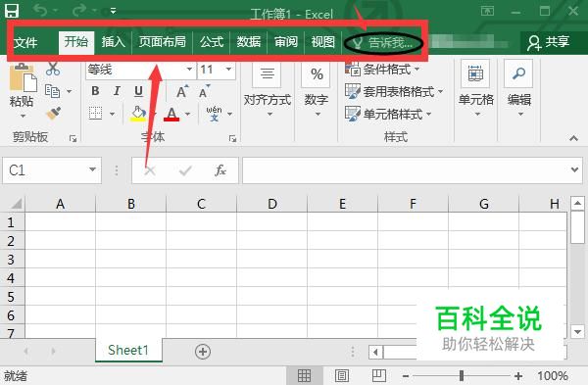Viewport: 588px width, 385px height.
Task: Open 套用表格格式 menu
Action: [394, 91]
